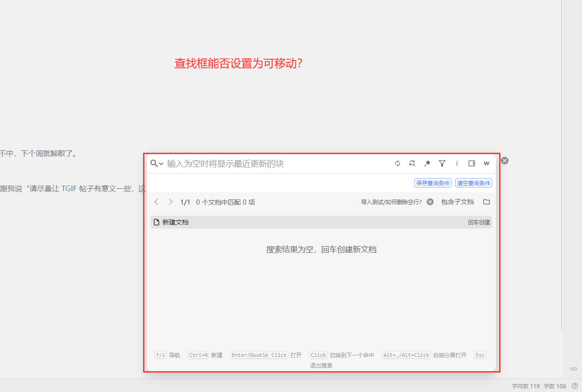Click the link icon at bottom right
582x392 pixels.
coord(573,369)
